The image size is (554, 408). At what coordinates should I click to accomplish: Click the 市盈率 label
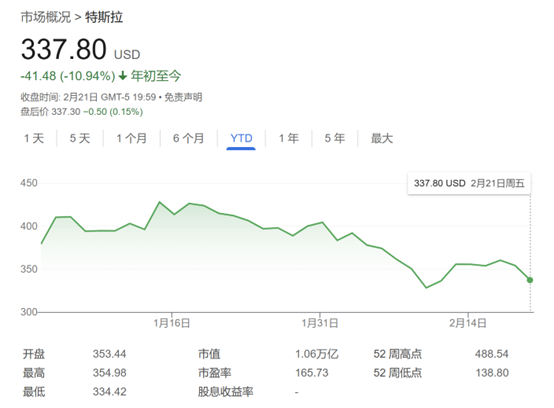point(214,373)
